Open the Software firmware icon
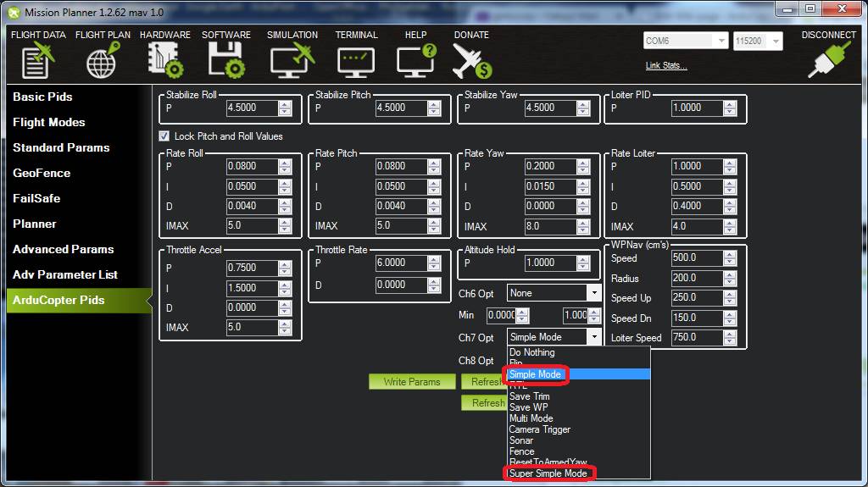 225,61
